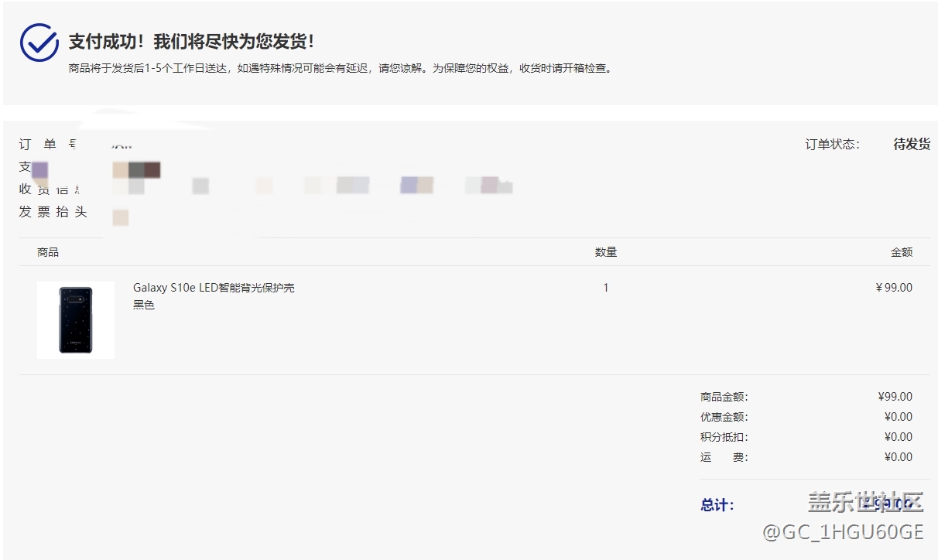938x560 pixels.
Task: Click the 总计 total label
Action: [717, 505]
